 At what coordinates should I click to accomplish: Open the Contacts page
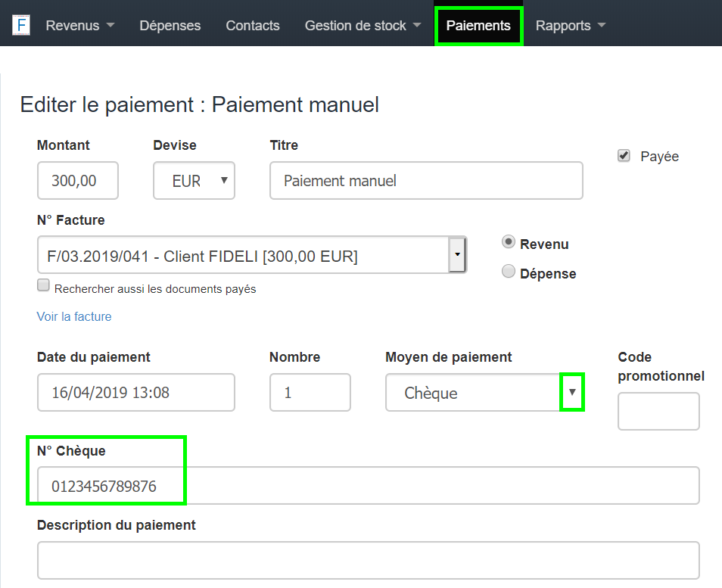point(252,25)
